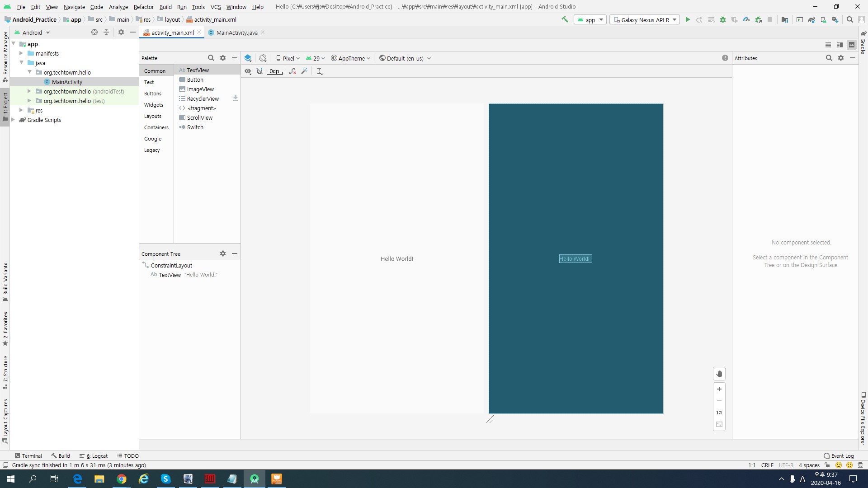Screen dimensions: 868x488
Task: Open the Refactor menu
Action: (x=143, y=7)
